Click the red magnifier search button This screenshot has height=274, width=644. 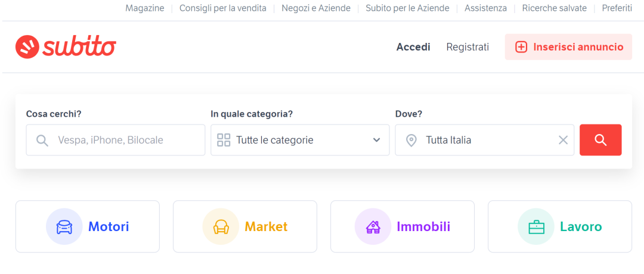pos(600,140)
